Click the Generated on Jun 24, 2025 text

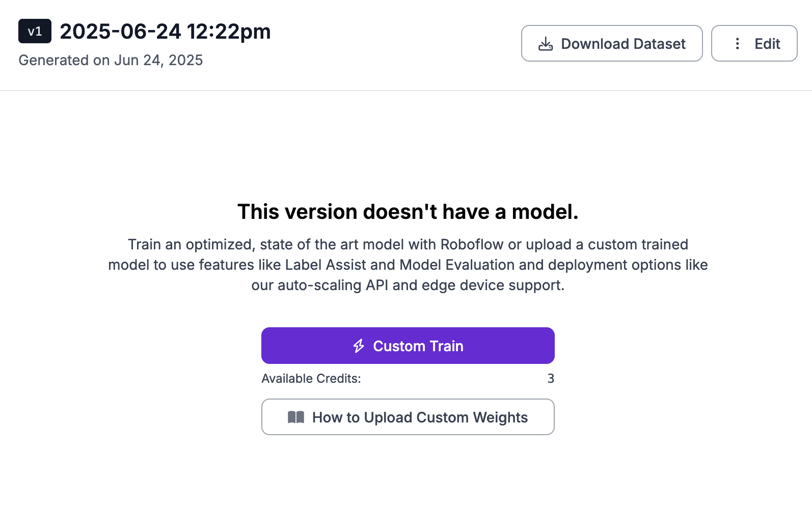(111, 60)
